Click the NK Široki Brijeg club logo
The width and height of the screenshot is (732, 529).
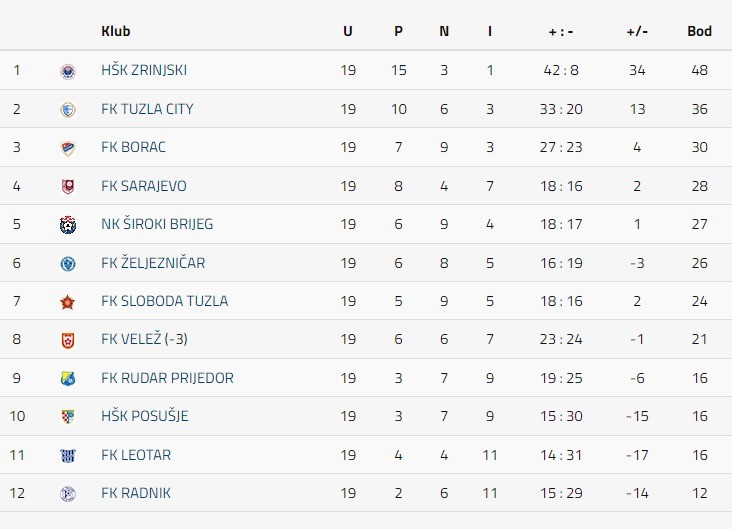coord(67,225)
